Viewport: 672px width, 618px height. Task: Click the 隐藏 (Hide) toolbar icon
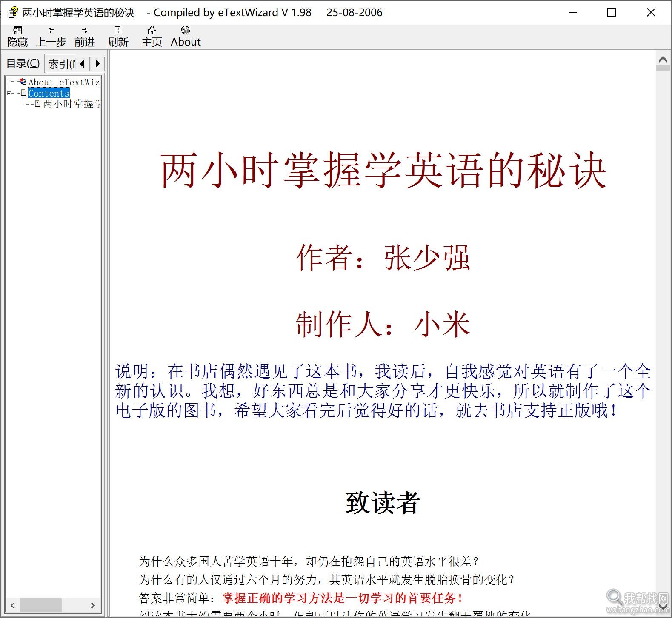click(17, 36)
